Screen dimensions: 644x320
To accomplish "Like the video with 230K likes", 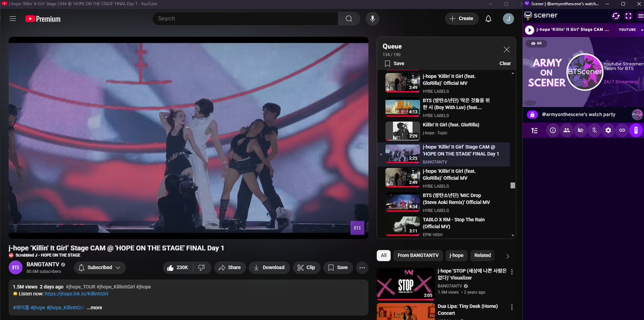I will coord(177,267).
